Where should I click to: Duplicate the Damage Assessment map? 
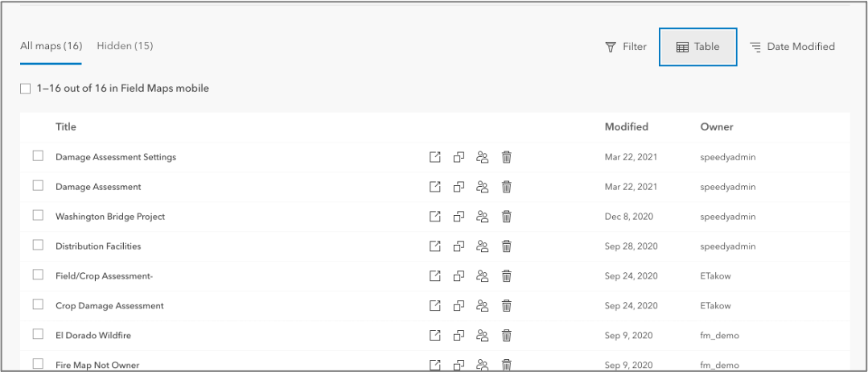click(459, 187)
